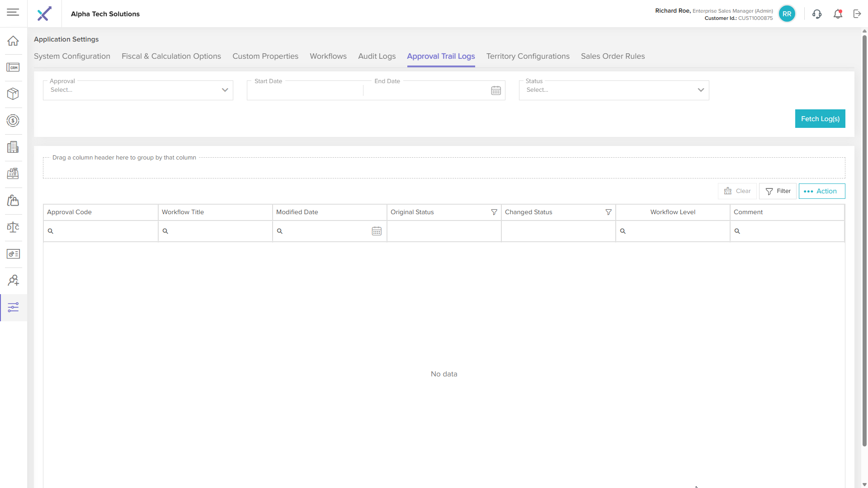The image size is (868, 488).
Task: Open the CRM module sidebar icon
Action: click(x=13, y=67)
